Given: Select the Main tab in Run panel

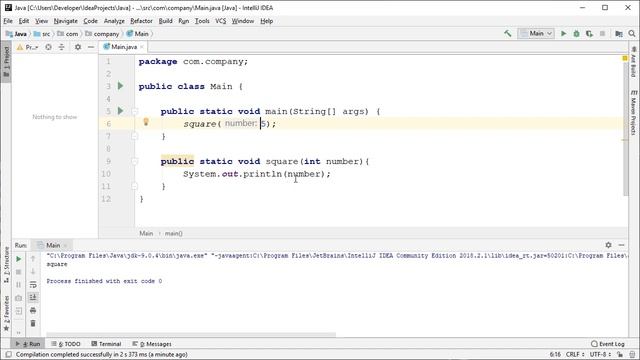Looking at the screenshot, I should (53, 245).
